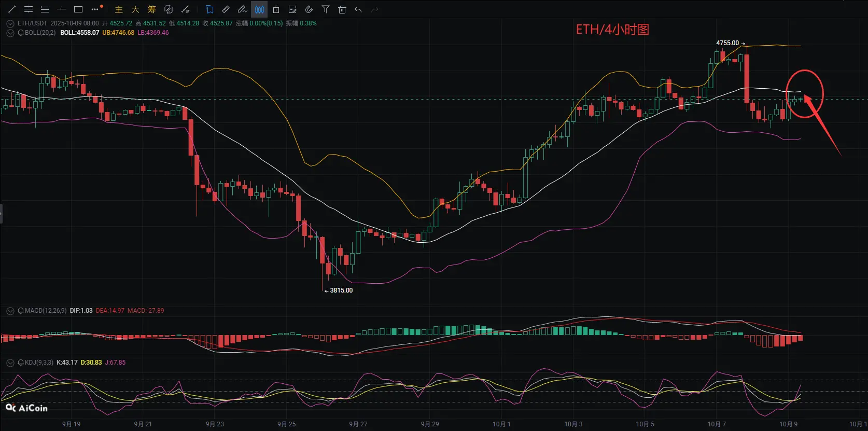
Task: Click the BOLL:4558.07 middle band value
Action: pos(80,33)
